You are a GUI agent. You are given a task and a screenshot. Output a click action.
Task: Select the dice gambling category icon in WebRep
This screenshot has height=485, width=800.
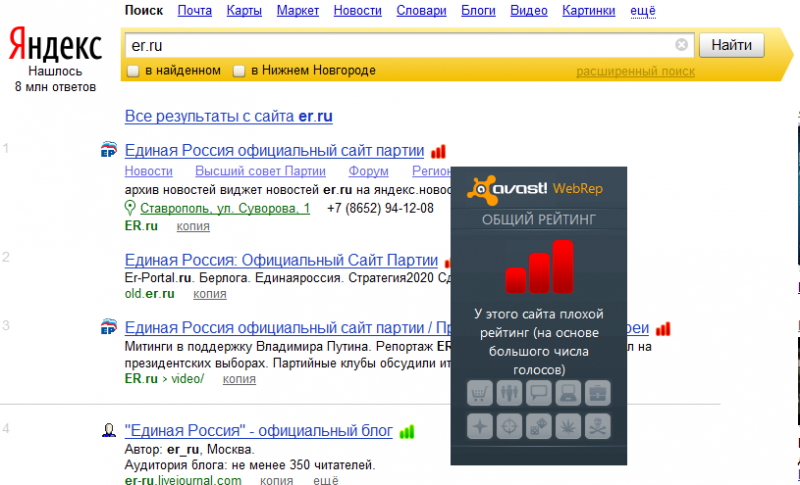coord(539,426)
